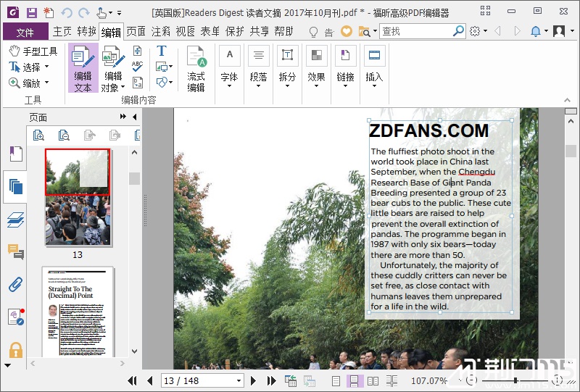The image size is (580, 392).
Task: Open the Effects (效果) dropdown
Action: pyautogui.click(x=316, y=68)
